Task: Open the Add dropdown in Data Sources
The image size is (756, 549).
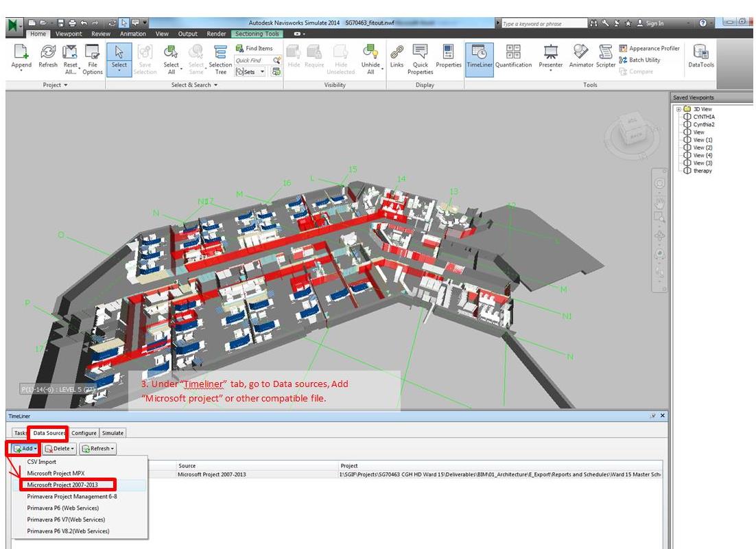Action: tap(25, 449)
